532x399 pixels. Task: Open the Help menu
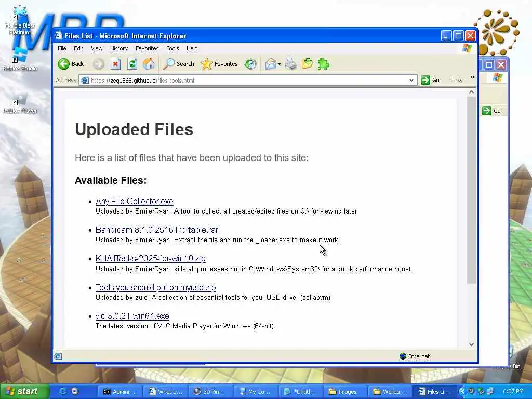click(192, 48)
